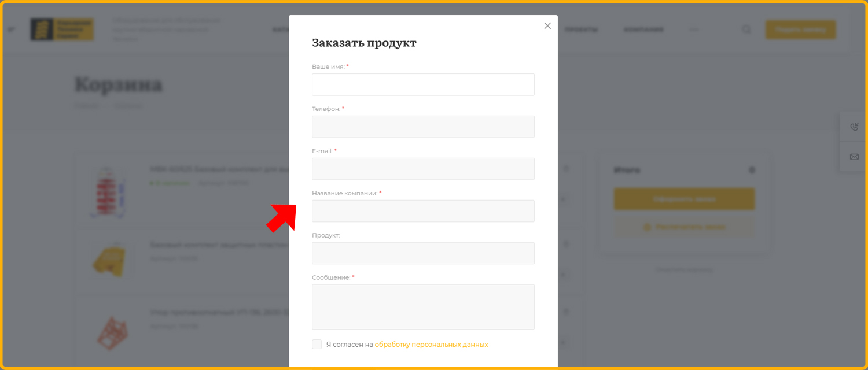The height and width of the screenshot is (370, 868).
Task: Focus the "Телефон" input field
Action: coord(423,127)
